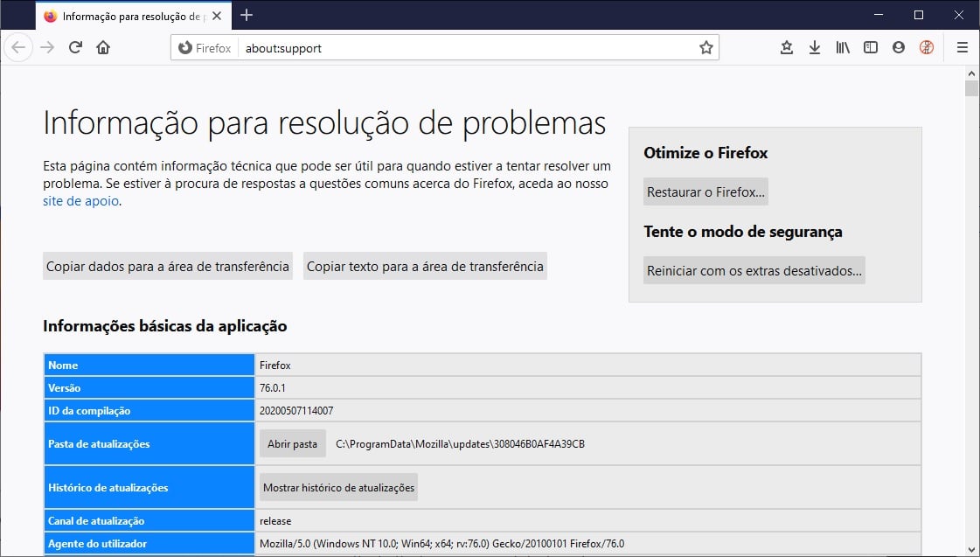Open the Firefox home page
The image size is (980, 557).
click(103, 47)
